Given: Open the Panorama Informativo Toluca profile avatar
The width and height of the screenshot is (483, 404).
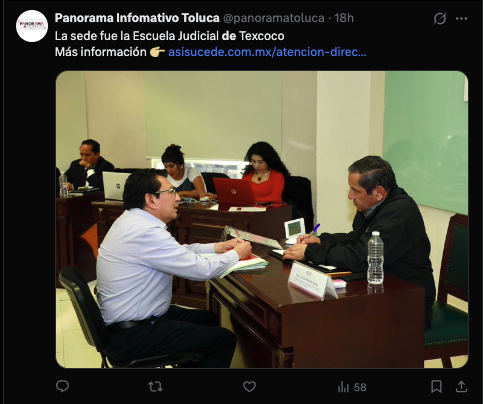Looking at the screenshot, I should point(32,26).
